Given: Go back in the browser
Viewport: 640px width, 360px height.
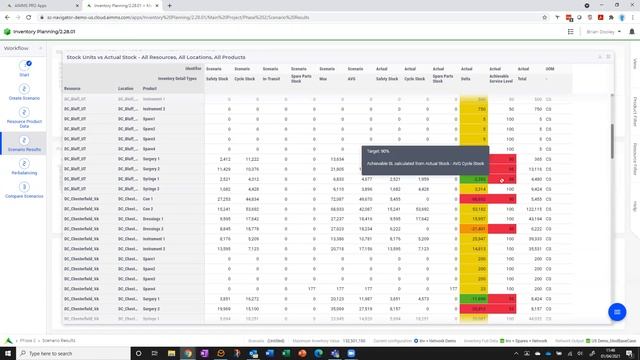Looking at the screenshot, I should click(7, 18).
